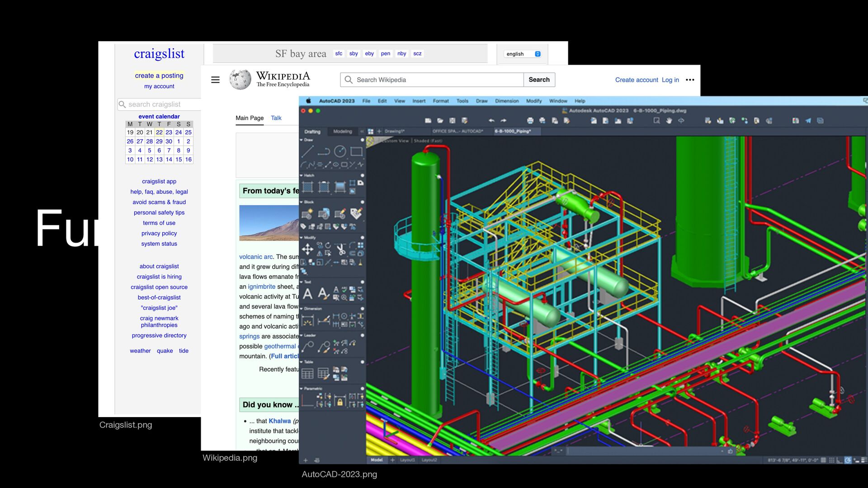Choose the Move tool in Modify panel
Screen dimensions: 868x488
click(x=307, y=249)
